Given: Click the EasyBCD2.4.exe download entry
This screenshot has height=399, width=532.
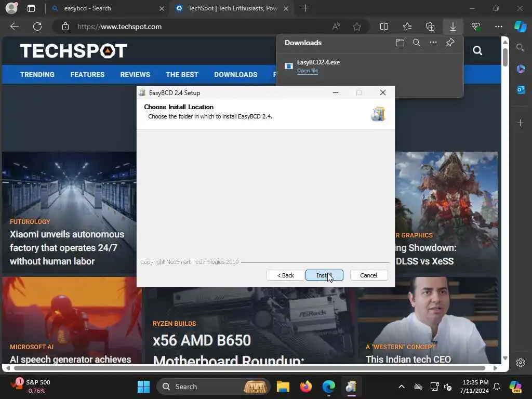Looking at the screenshot, I should click(369, 66).
